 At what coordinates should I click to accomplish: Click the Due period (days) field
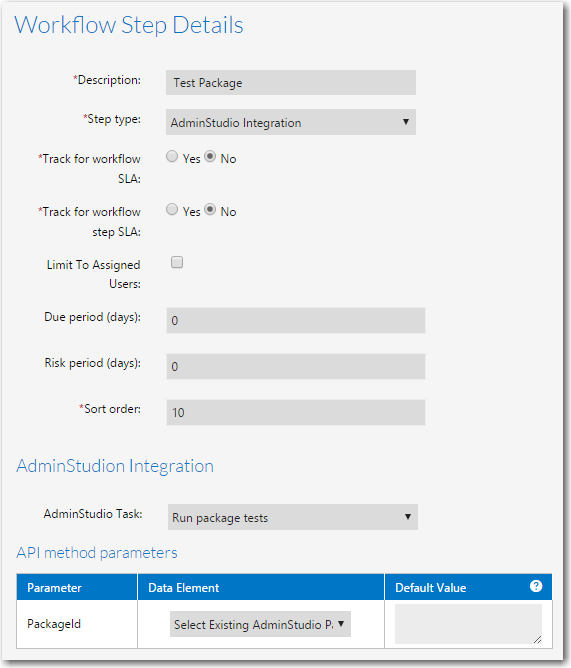pos(296,320)
